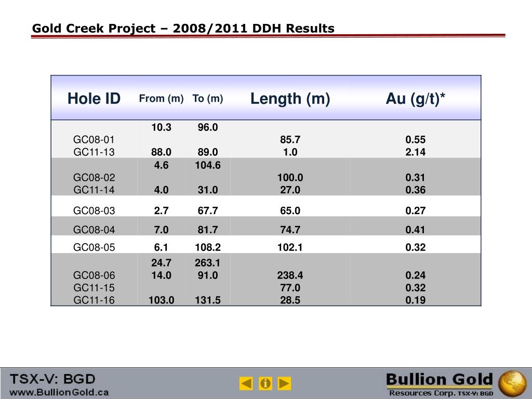
Task: Select hole ID GC08-01
Action: click(x=94, y=139)
